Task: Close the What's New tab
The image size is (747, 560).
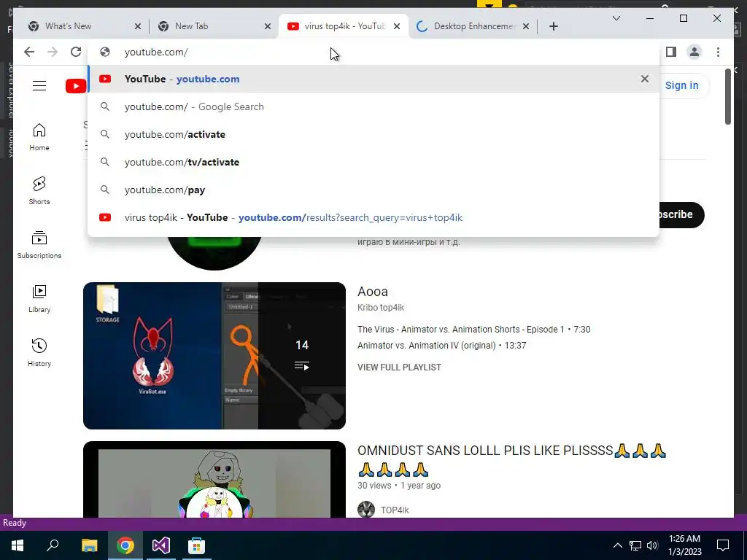Action: 138,26
